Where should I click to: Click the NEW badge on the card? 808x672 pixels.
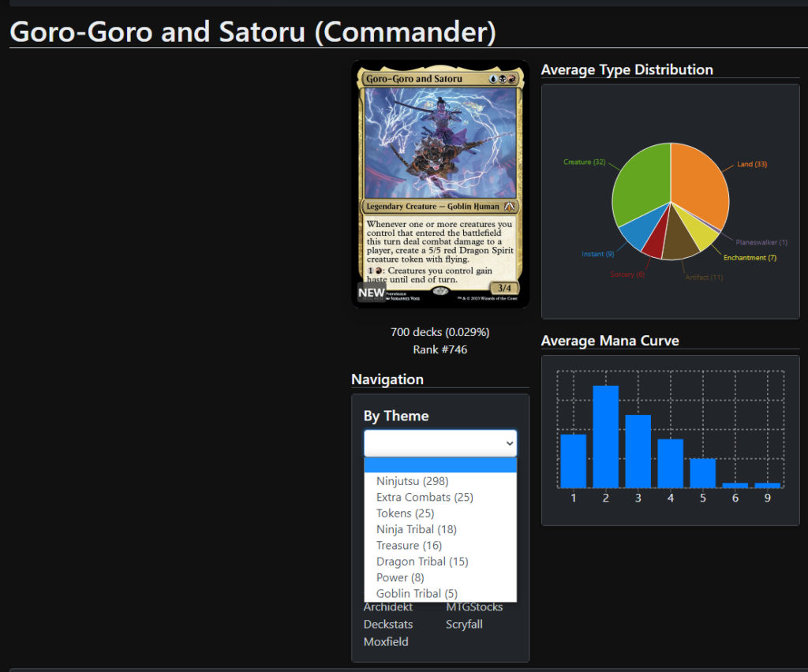pyautogui.click(x=372, y=293)
